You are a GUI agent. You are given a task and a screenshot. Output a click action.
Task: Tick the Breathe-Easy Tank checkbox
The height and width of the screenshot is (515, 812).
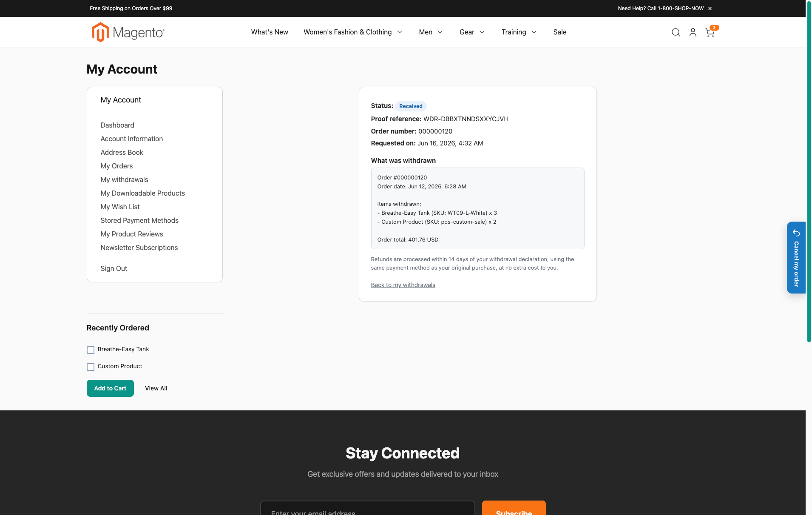click(x=90, y=350)
